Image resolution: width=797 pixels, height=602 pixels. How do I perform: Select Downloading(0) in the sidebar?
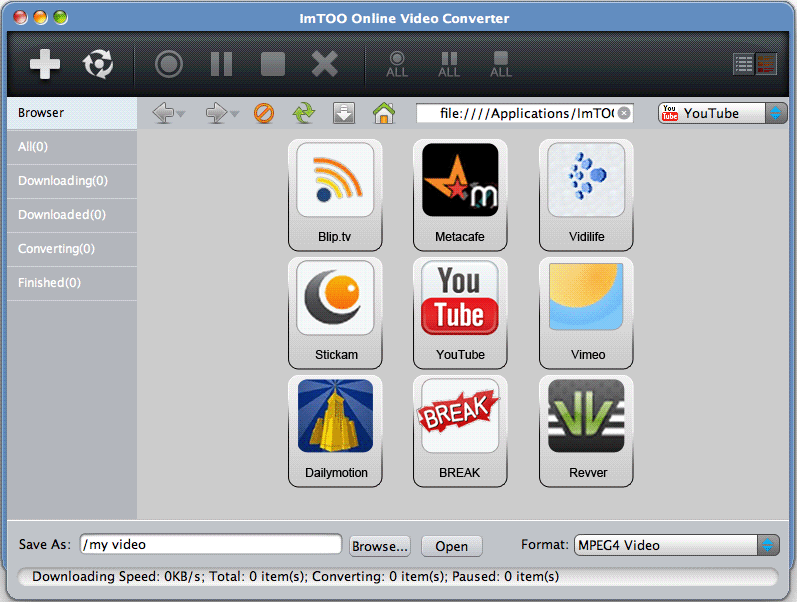coord(72,181)
